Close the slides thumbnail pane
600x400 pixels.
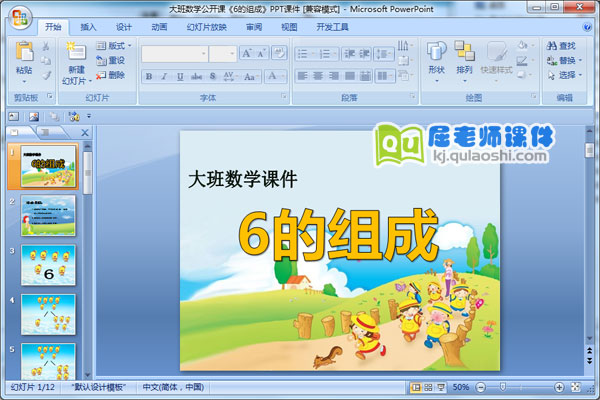click(x=85, y=133)
